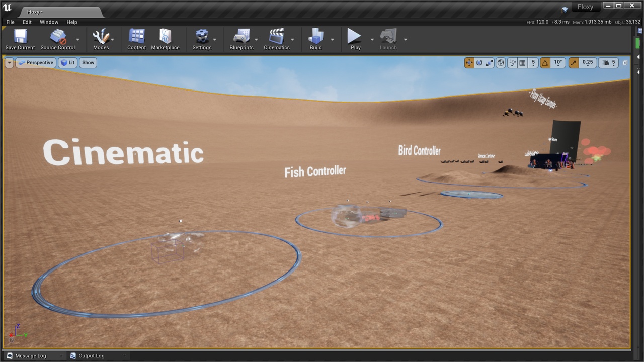Toggle rotation snapping triangle icon

point(545,63)
